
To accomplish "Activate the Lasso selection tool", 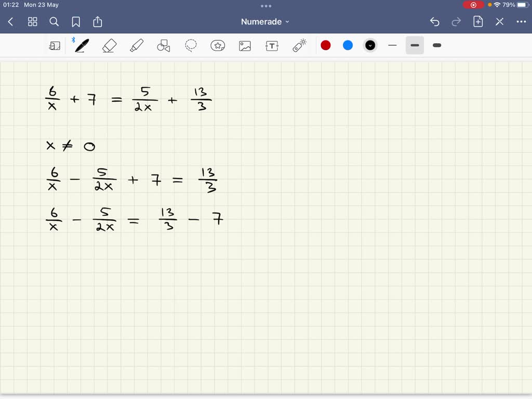I will pos(191,45).
